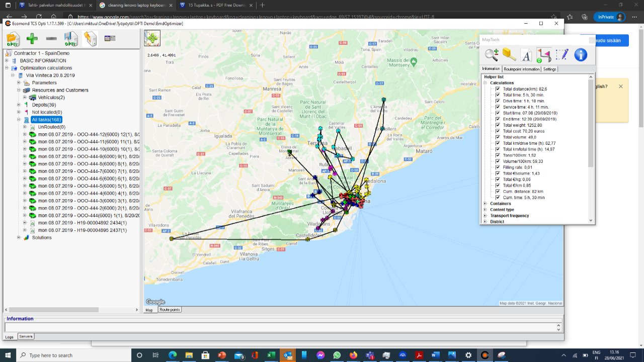Uncheck Cum. distance checkbox
Image resolution: width=644 pixels, height=362 pixels.
[498, 192]
